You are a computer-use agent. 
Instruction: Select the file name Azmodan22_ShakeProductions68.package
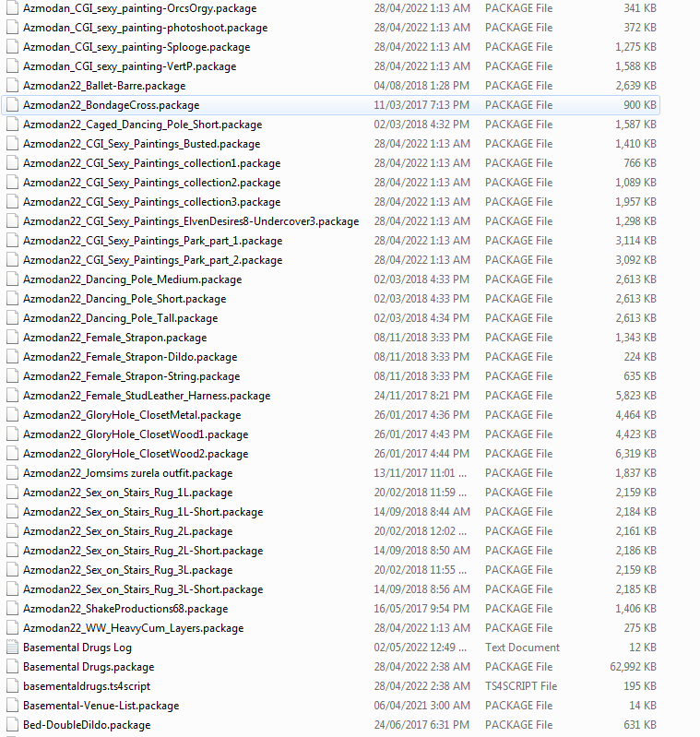click(125, 609)
